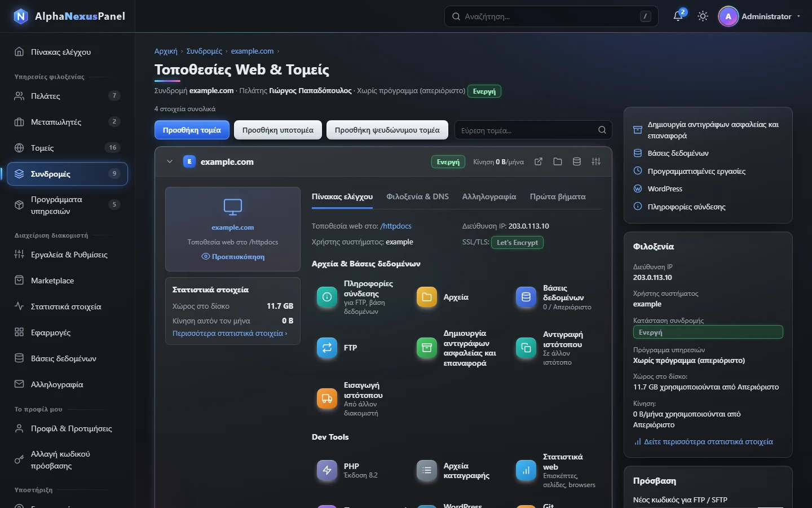
Task: Open the domain settings sliders icon
Action: point(596,162)
